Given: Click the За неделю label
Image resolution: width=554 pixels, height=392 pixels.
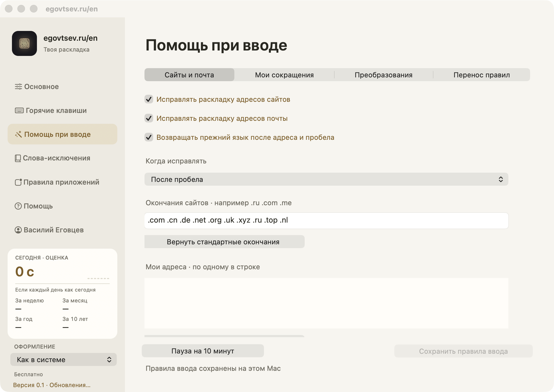Looking at the screenshot, I should pyautogui.click(x=29, y=301).
